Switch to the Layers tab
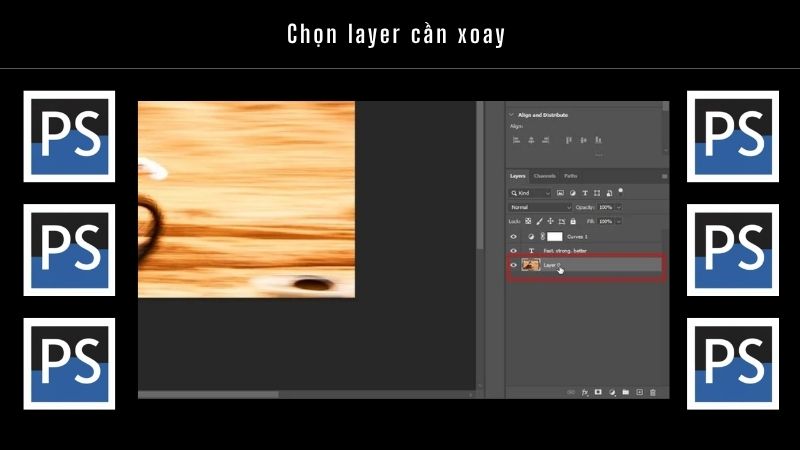 517,176
